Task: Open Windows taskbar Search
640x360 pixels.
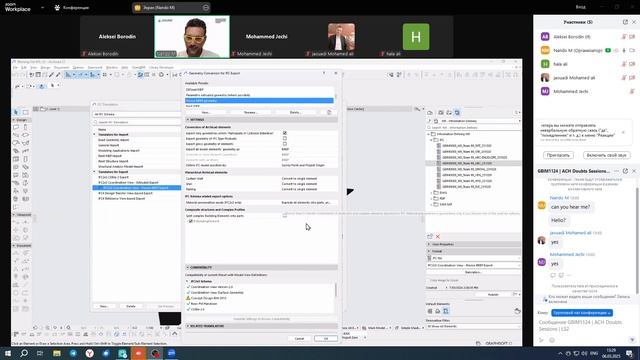Action: pyautogui.click(x=24, y=353)
